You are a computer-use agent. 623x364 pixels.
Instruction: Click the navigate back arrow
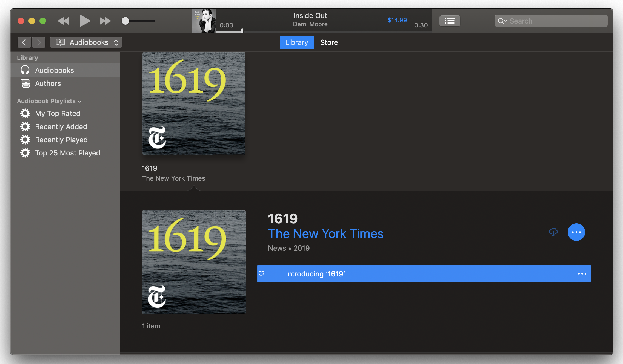24,42
